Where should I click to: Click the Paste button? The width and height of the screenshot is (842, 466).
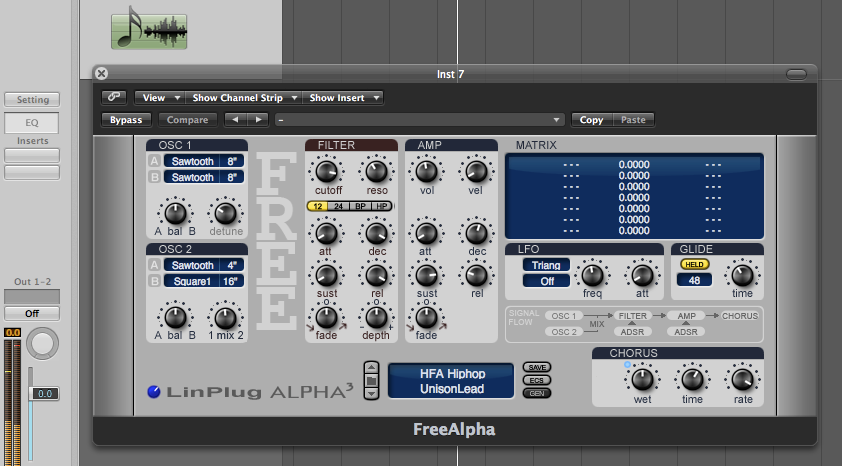pyautogui.click(x=633, y=120)
